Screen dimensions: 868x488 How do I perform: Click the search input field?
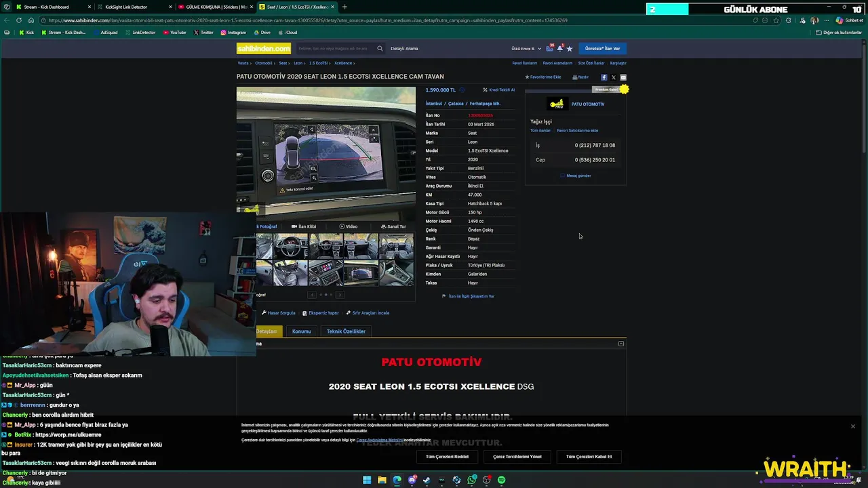click(x=334, y=48)
